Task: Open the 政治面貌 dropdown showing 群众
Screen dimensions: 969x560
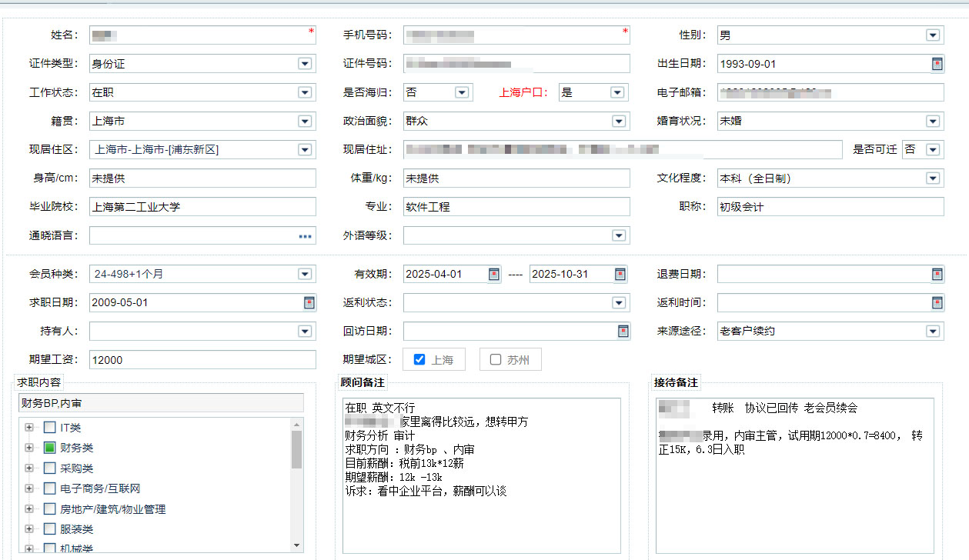Action: pyautogui.click(x=619, y=121)
